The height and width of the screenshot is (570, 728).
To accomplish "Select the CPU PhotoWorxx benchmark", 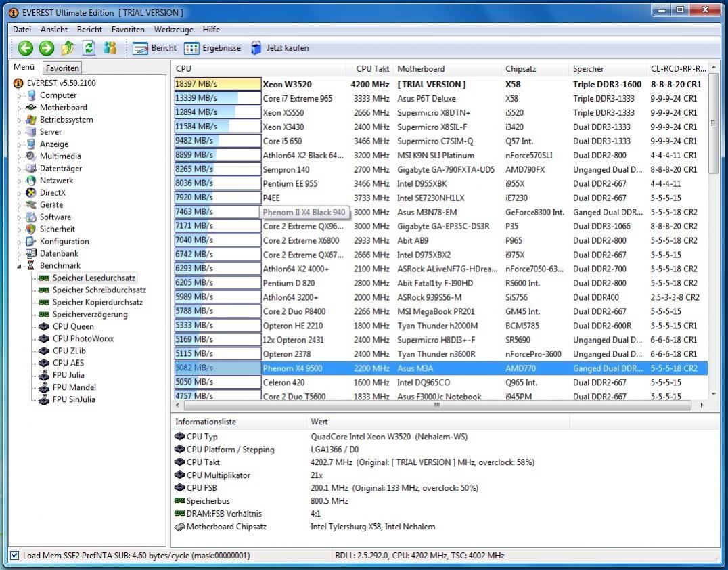I will (83, 338).
